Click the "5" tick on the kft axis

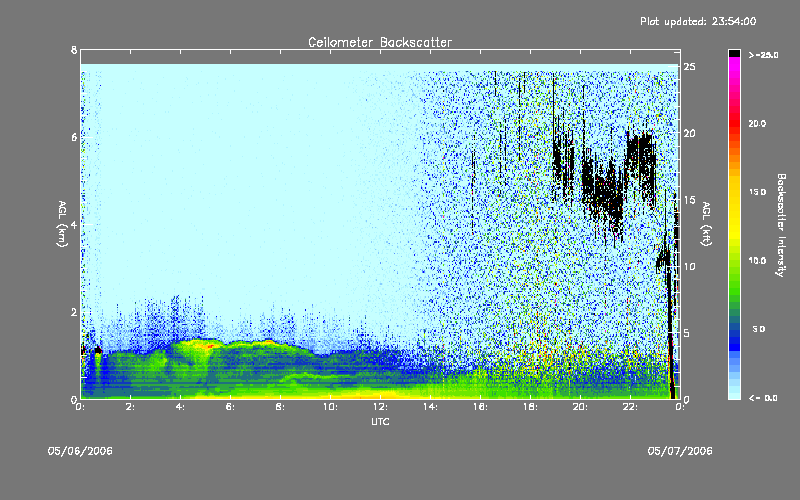(687, 333)
